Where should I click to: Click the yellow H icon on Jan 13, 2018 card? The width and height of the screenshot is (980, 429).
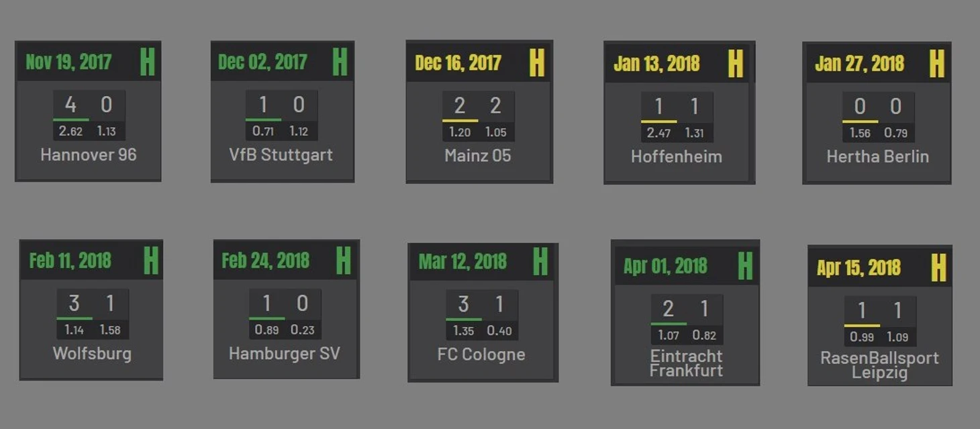tap(736, 64)
